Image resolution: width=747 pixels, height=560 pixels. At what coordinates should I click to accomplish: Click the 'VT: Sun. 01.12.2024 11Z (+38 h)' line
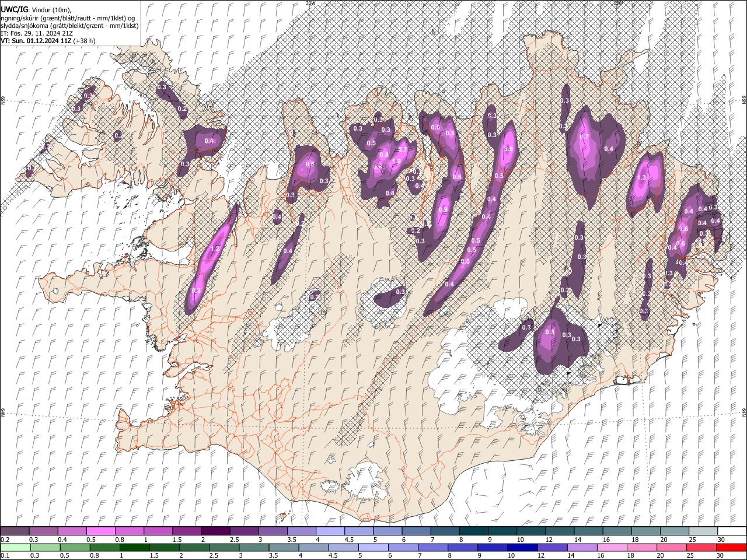(x=48, y=41)
